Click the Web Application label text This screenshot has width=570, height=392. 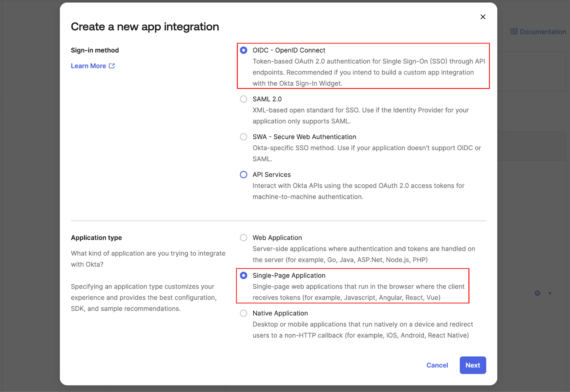click(277, 238)
